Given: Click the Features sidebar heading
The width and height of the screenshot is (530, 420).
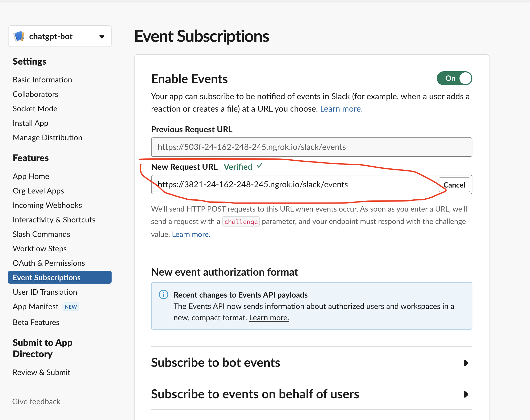Looking at the screenshot, I should click(x=30, y=158).
